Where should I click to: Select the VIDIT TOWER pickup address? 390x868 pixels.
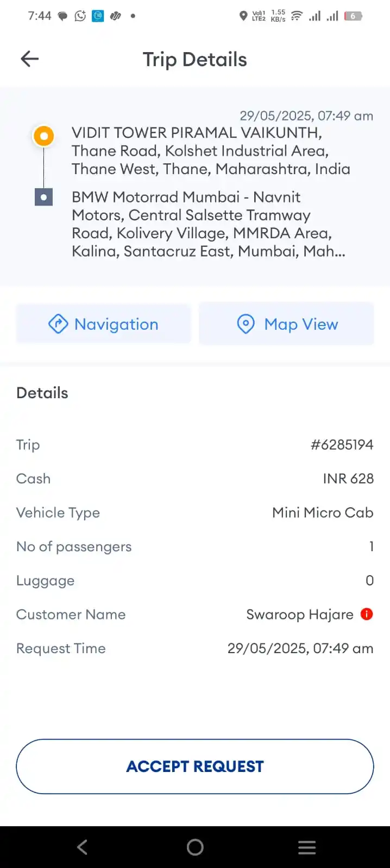pos(211,151)
